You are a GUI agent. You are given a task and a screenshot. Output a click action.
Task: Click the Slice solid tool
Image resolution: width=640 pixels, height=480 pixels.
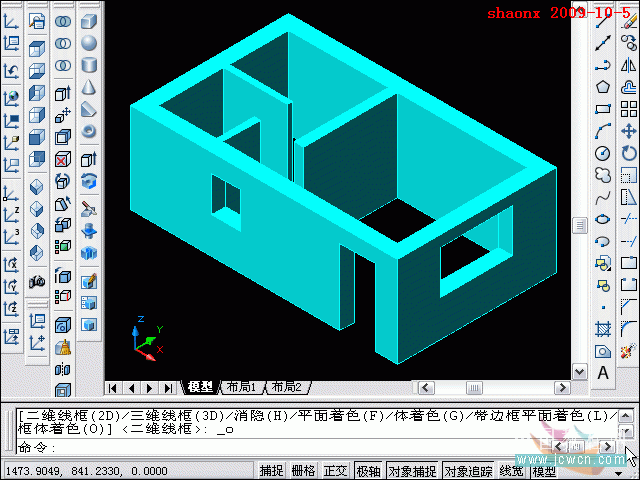[x=89, y=209]
